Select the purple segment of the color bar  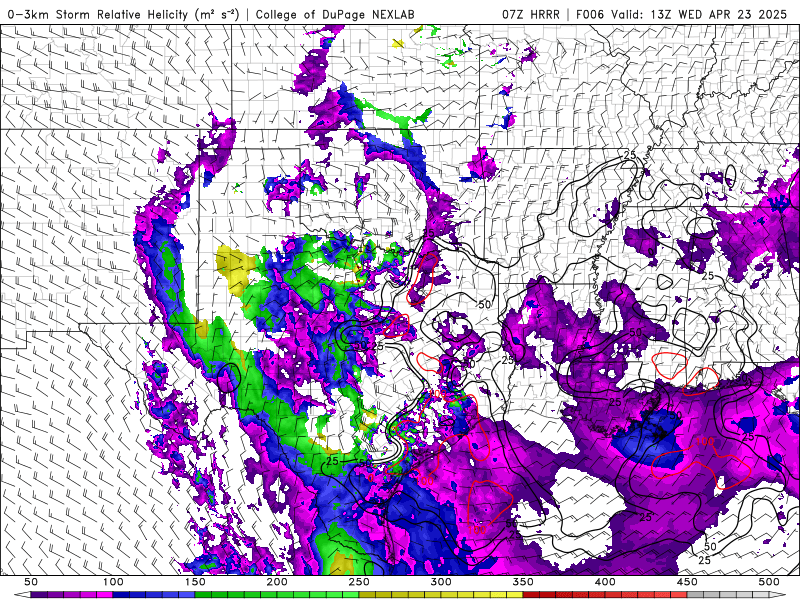coord(71,595)
